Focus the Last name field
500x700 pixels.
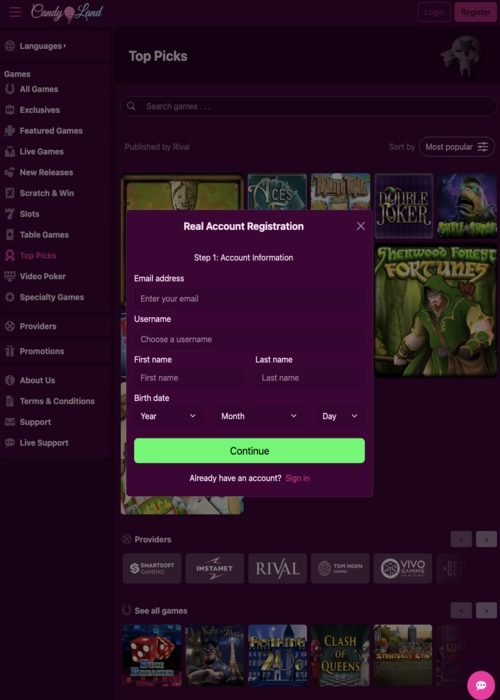(x=310, y=378)
